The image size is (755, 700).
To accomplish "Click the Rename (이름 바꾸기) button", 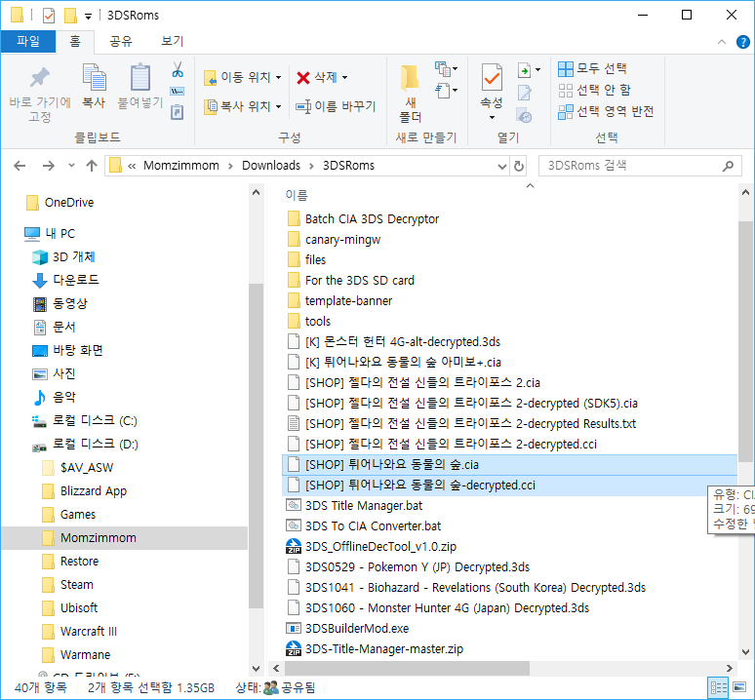I will tap(336, 106).
